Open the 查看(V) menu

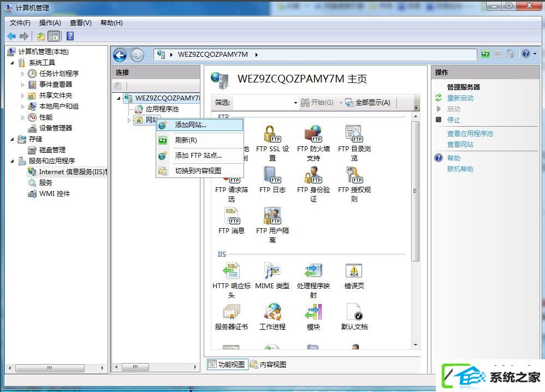[81, 23]
